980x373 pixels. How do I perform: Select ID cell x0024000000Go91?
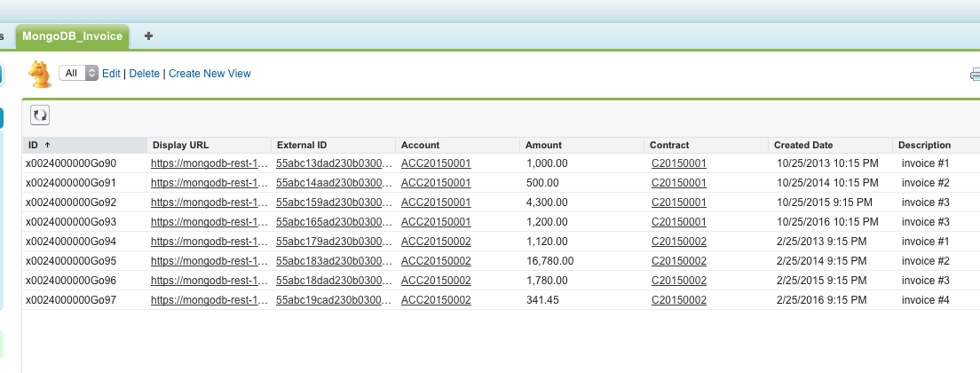pos(71,183)
